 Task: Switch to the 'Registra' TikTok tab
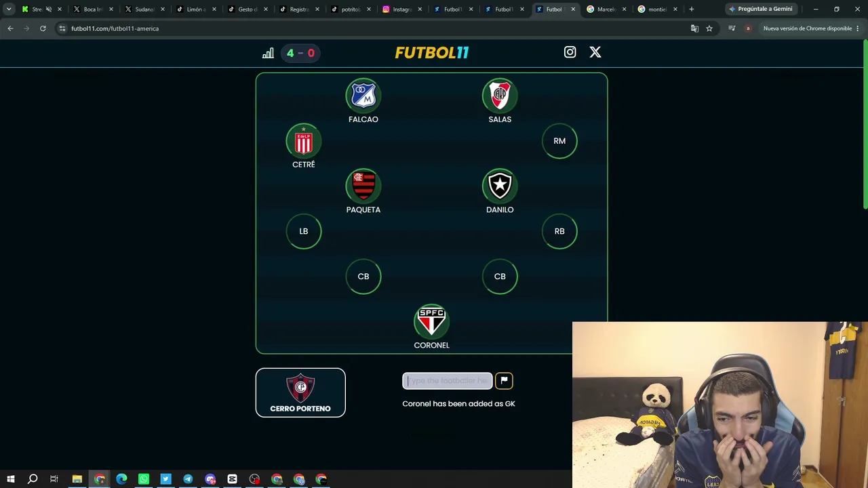(x=298, y=9)
